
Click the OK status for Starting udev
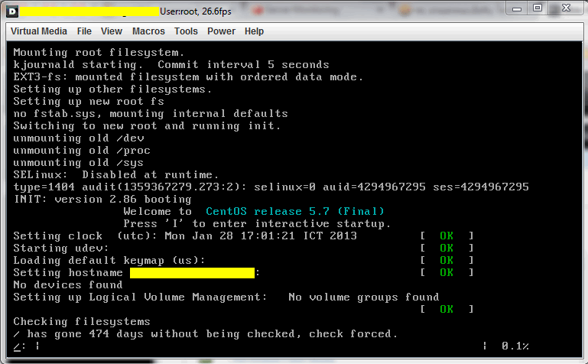pyautogui.click(x=447, y=249)
